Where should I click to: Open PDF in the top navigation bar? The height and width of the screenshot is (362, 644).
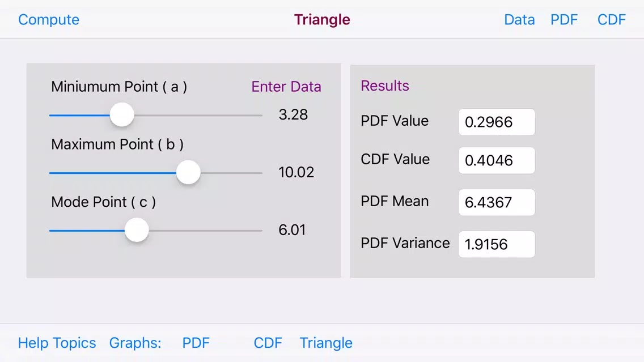pos(564,20)
